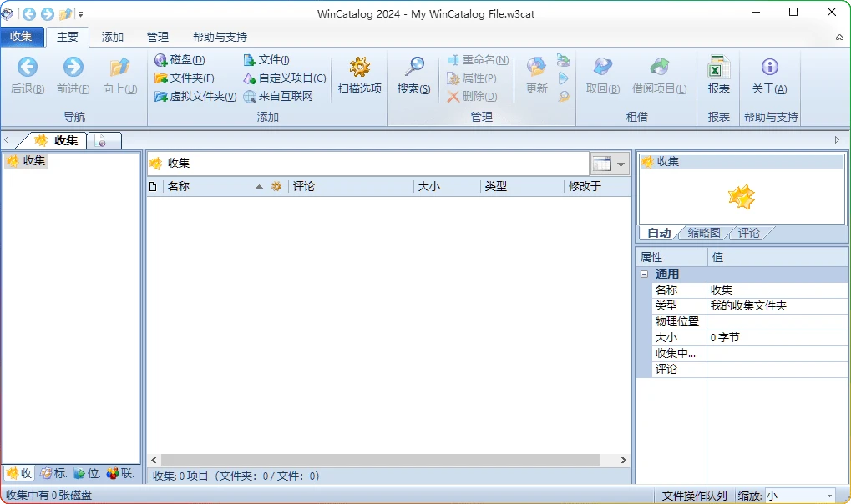Open the 文件操作队列 status bar button
This screenshot has width=851, height=504.
(694, 496)
